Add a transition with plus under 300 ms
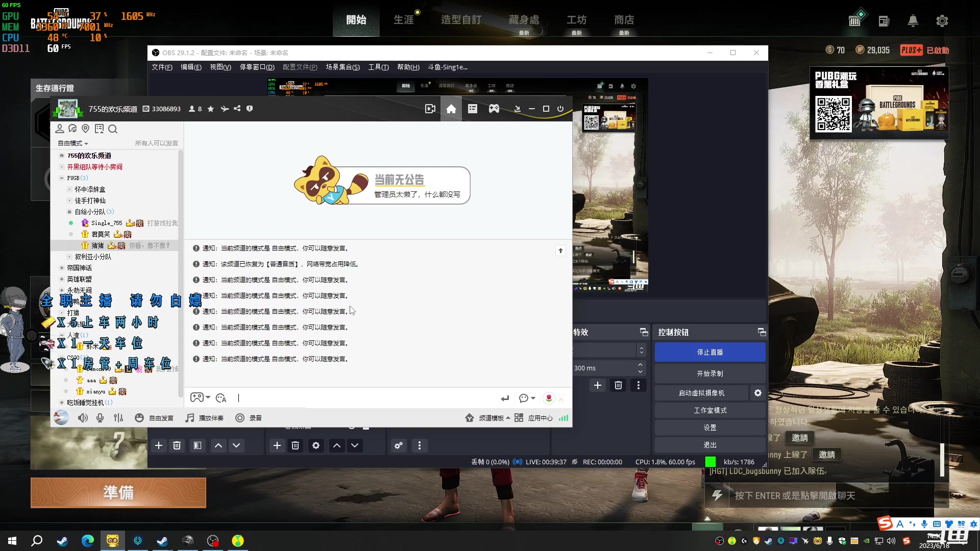This screenshot has width=980, height=551. (598, 385)
